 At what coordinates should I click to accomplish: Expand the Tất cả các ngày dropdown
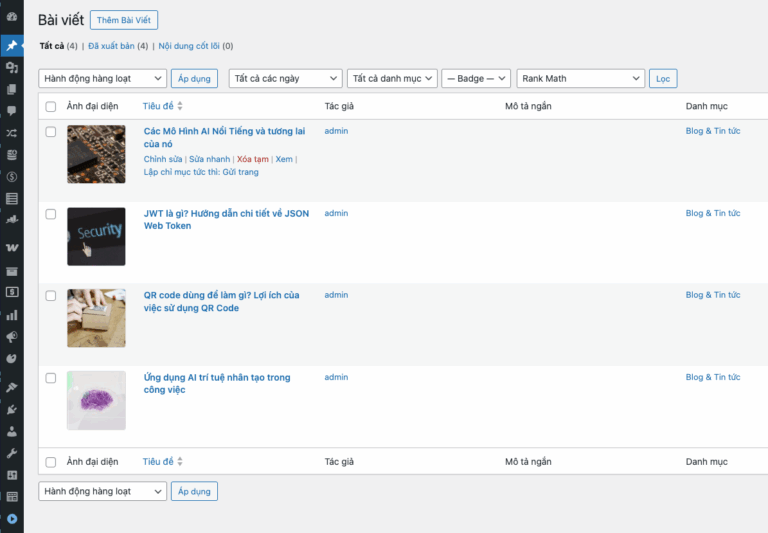tap(285, 78)
